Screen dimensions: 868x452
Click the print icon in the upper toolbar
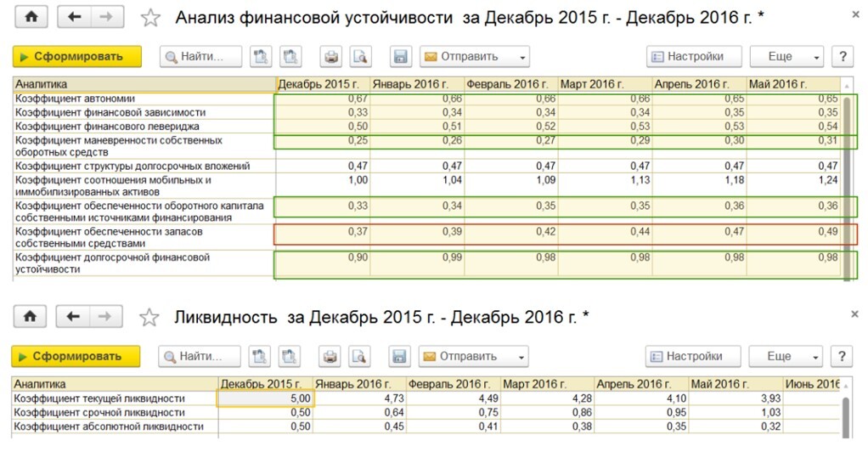pos(331,56)
